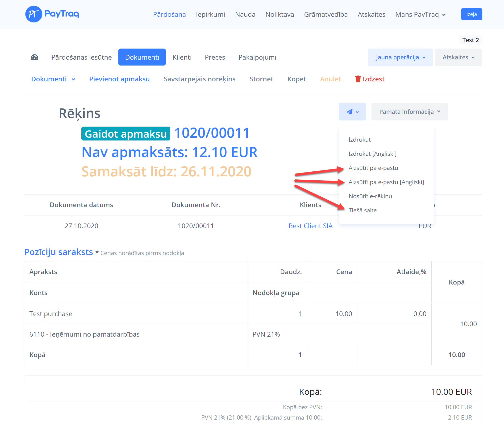
Task: Open the Jauna operācija dropdown
Action: 400,57
